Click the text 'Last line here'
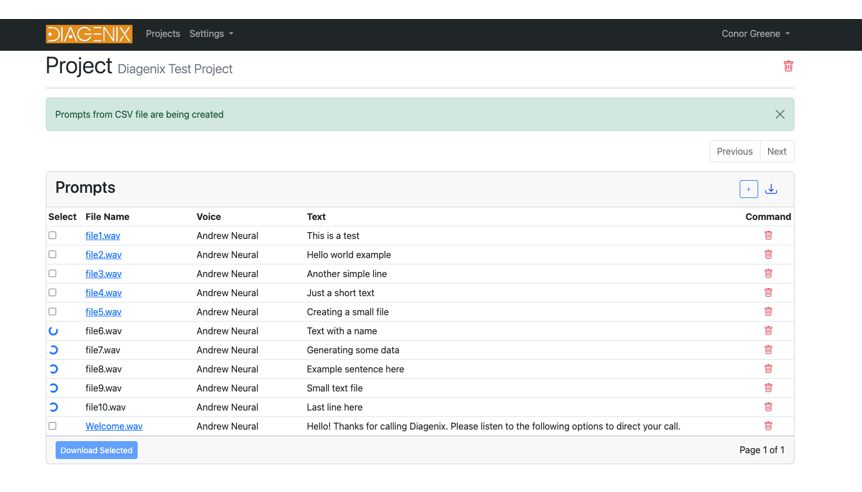The height and width of the screenshot is (492, 862). pyautogui.click(x=334, y=407)
